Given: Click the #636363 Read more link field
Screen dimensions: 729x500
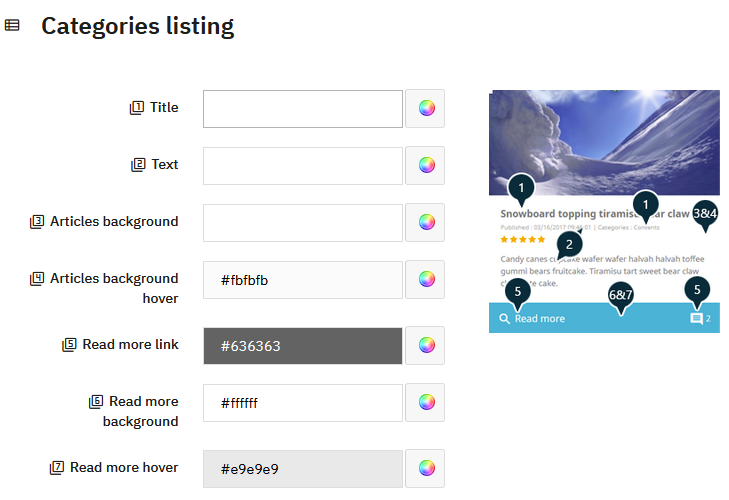Looking at the screenshot, I should [x=303, y=346].
